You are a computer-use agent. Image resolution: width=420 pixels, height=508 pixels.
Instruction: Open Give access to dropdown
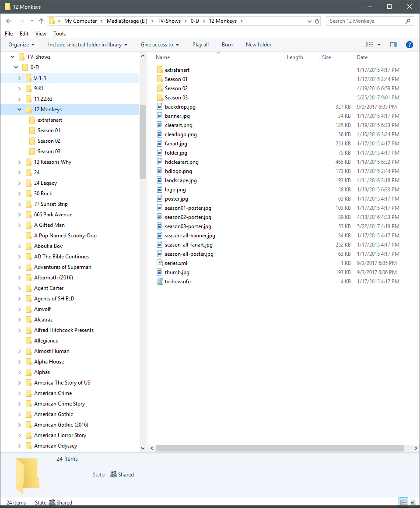click(x=160, y=45)
